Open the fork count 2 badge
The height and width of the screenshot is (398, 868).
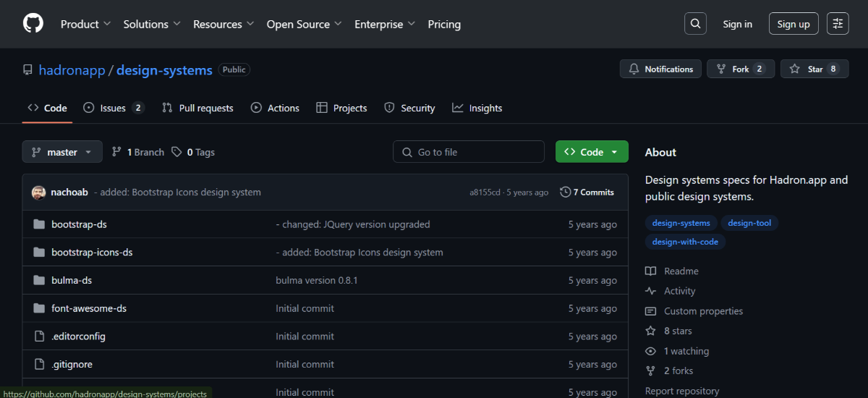(x=759, y=69)
